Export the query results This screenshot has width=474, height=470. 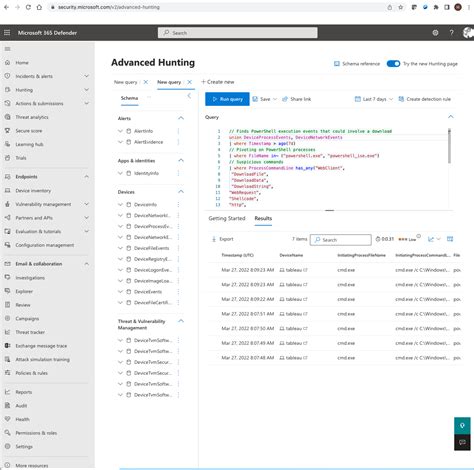pos(223,239)
